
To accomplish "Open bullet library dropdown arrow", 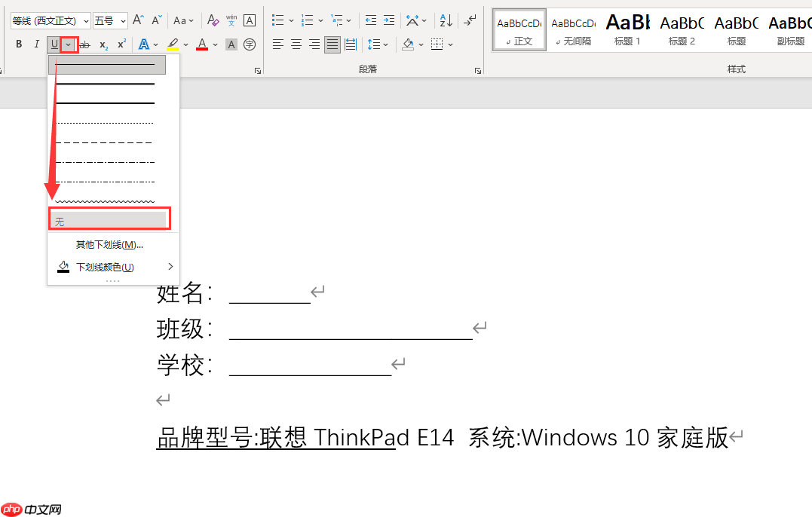I will click(291, 20).
